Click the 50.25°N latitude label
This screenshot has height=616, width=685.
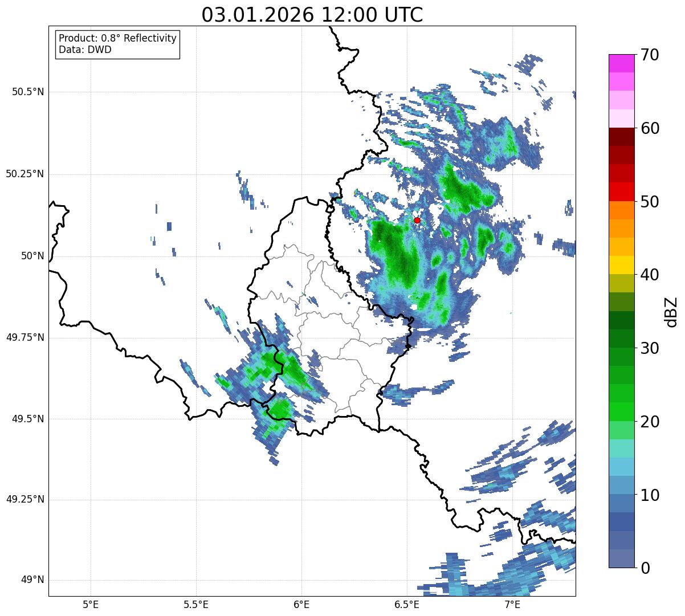pyautogui.click(x=25, y=174)
